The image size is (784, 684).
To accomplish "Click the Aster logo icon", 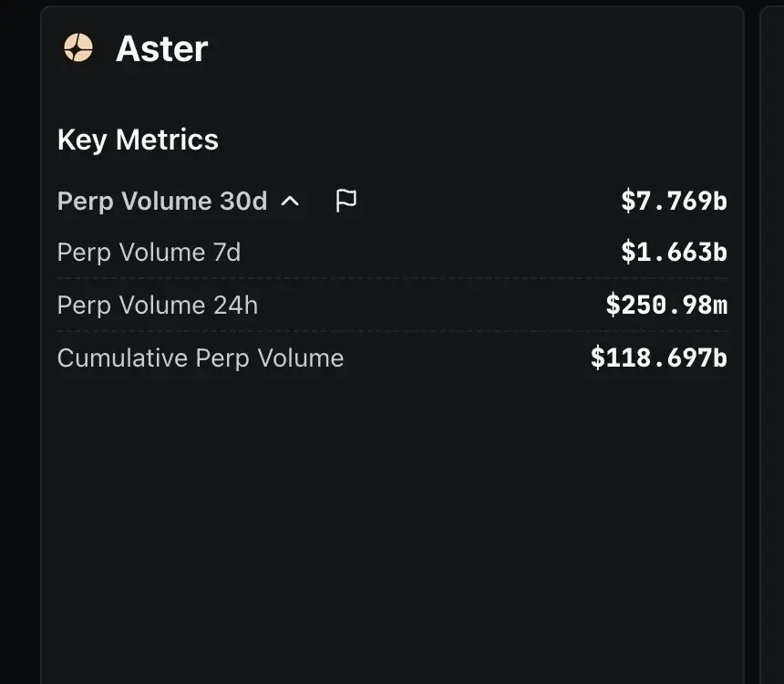I will coord(78,47).
